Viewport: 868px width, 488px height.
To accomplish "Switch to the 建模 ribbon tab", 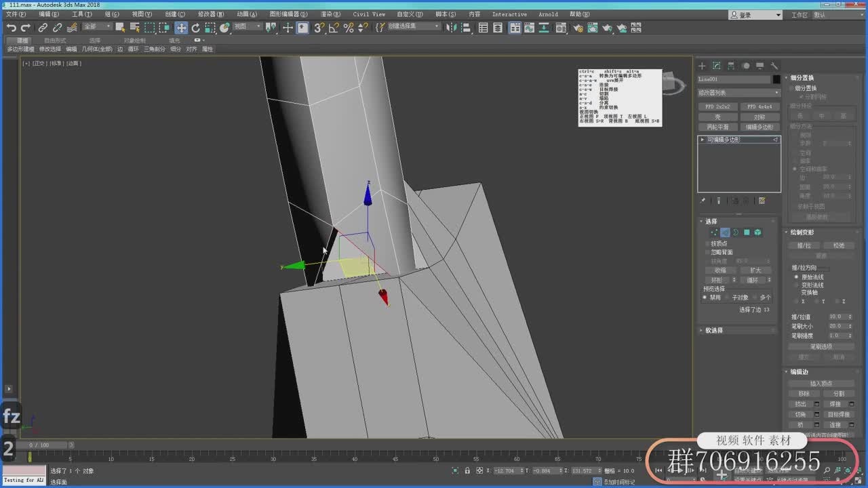I will coord(22,41).
